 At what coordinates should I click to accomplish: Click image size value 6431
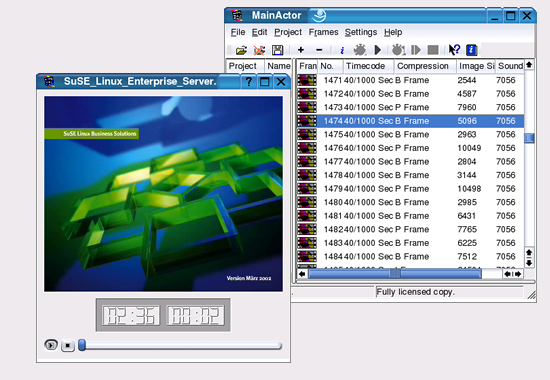click(467, 216)
